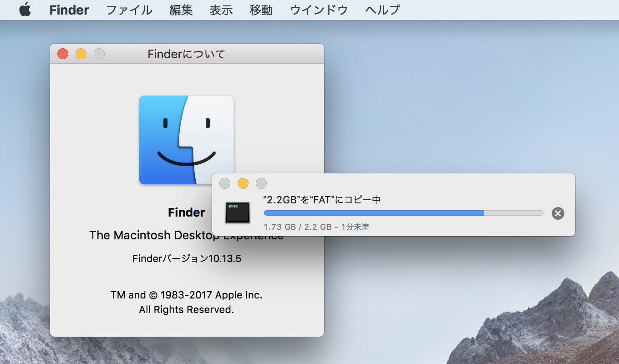Cancel the copy with the X button
619x364 pixels.
click(558, 213)
